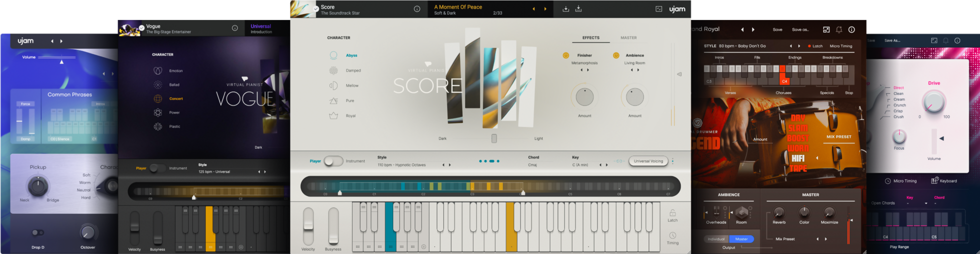980x254 pixels.
Task: Click first download icon in Score header
Action: pos(565,9)
